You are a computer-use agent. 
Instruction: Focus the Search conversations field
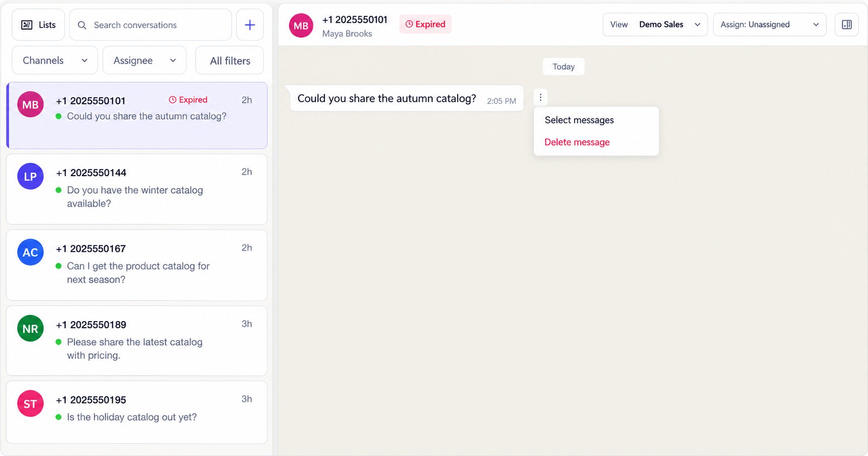click(x=150, y=25)
